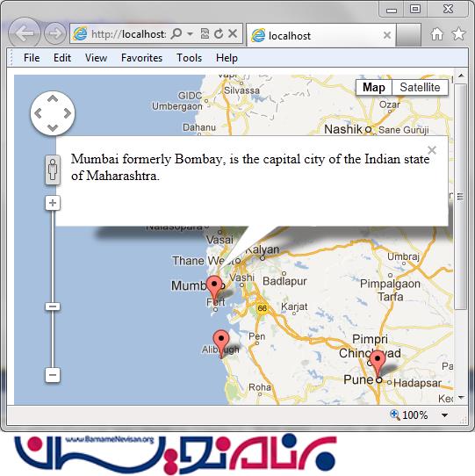Open the zoom level 100% dropdown arrow

click(444, 415)
